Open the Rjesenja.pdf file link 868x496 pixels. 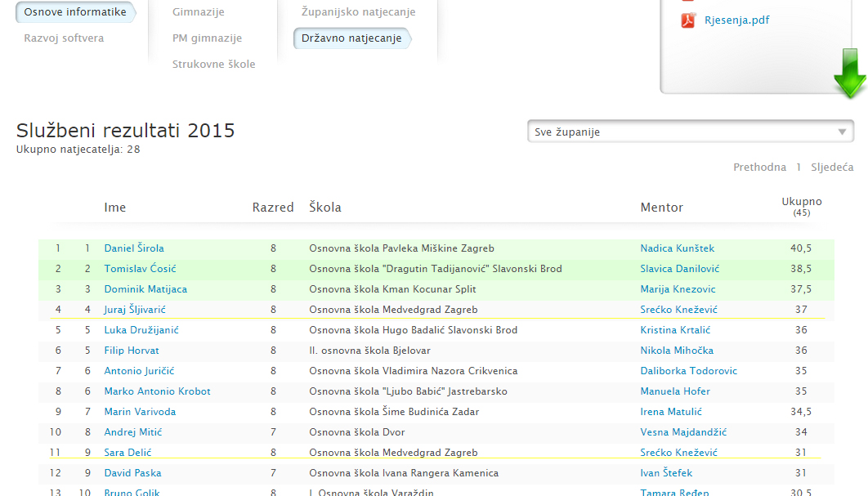736,20
